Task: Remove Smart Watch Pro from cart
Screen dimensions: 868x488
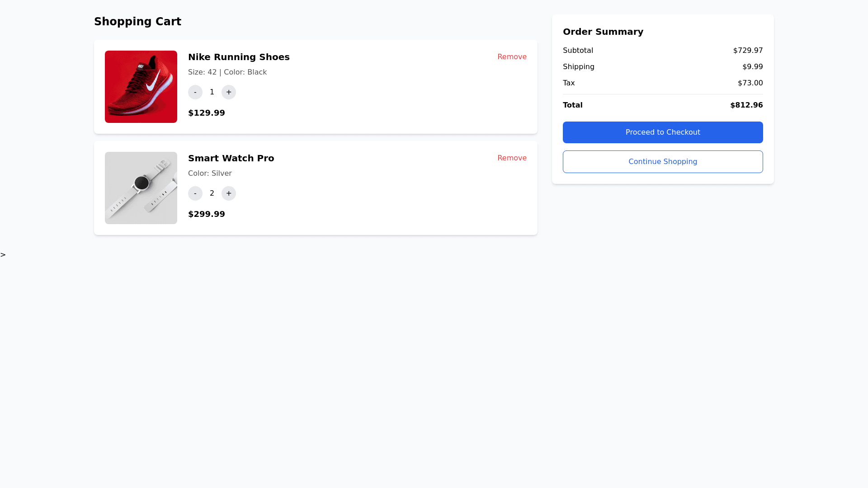Action: click(x=512, y=158)
